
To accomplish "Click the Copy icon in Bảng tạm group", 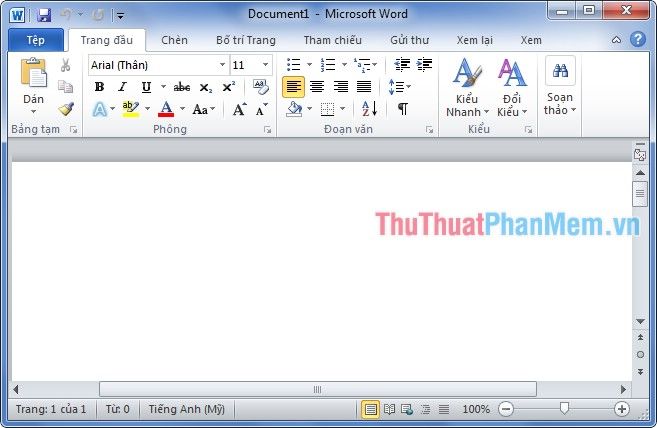I will coord(65,87).
